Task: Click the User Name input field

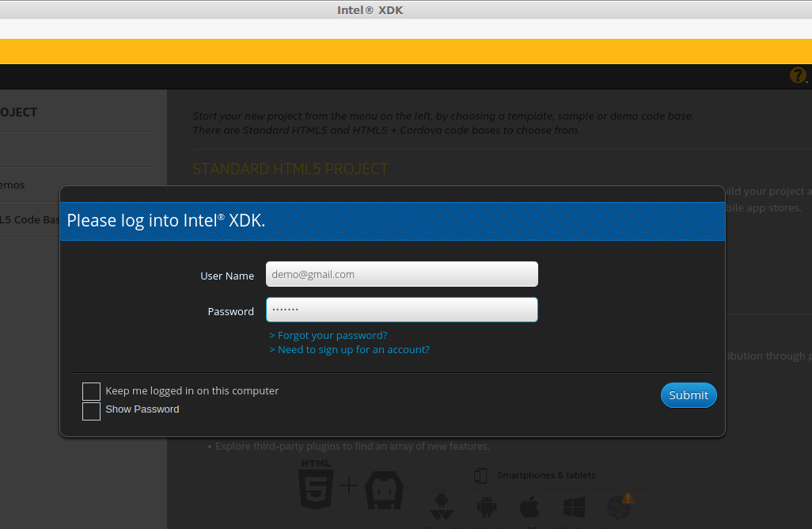Action: pyautogui.click(x=402, y=274)
